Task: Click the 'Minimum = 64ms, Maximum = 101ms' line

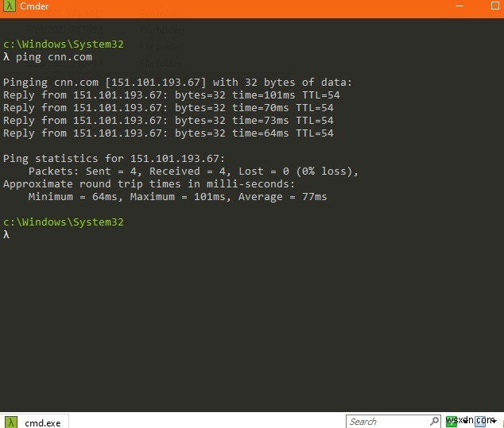Action: click(177, 197)
